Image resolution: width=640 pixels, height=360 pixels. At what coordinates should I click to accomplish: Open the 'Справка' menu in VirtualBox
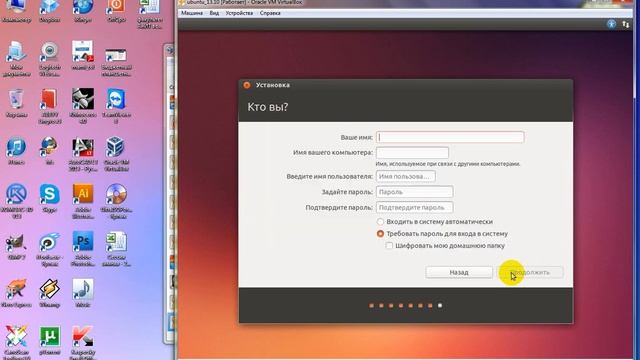(x=270, y=13)
